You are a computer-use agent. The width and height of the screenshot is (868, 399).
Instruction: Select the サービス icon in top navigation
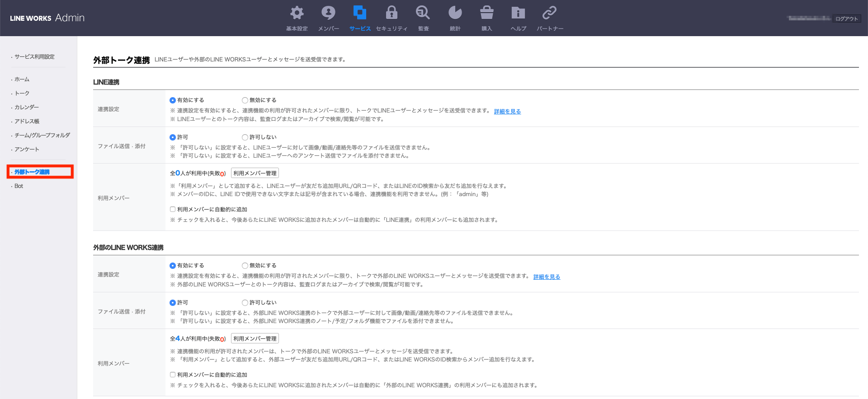(x=360, y=13)
